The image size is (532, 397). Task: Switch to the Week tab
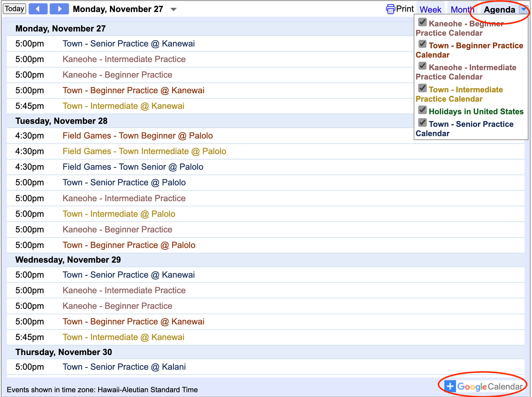coord(430,10)
